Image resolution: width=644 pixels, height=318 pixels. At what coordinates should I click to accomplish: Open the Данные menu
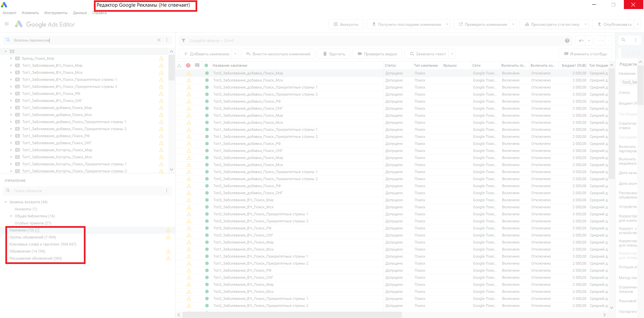[x=80, y=13]
